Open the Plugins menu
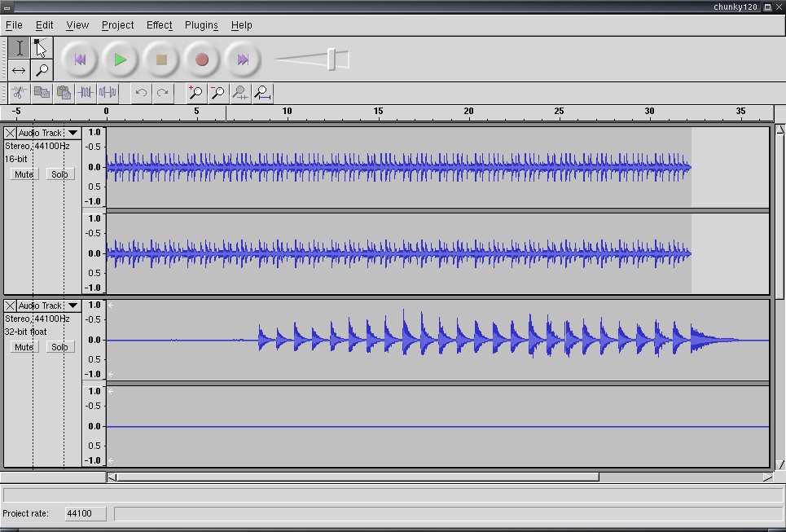The width and height of the screenshot is (786, 532). (201, 25)
